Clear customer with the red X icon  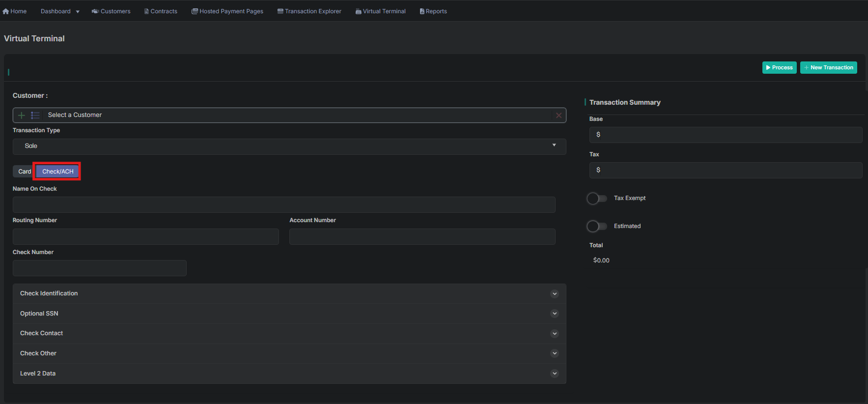559,115
